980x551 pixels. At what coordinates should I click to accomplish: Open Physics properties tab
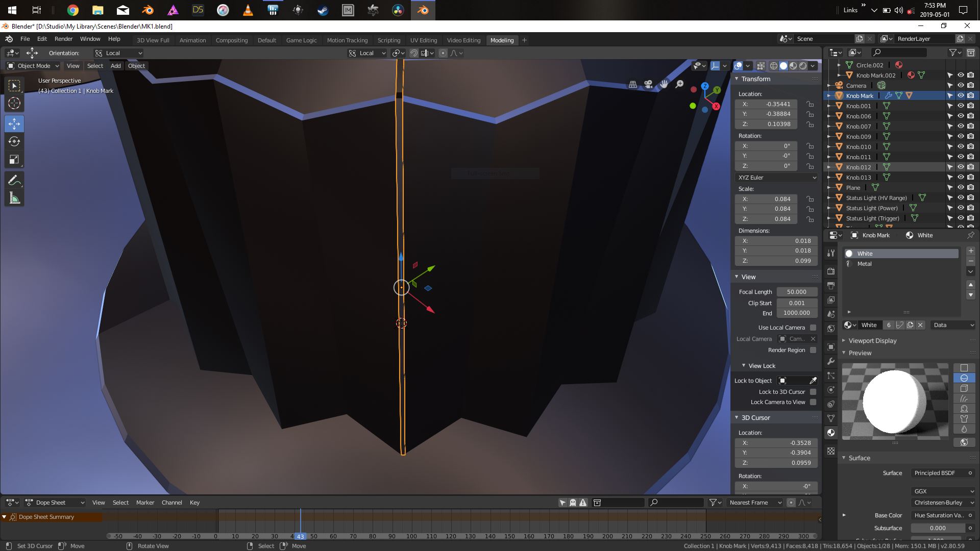point(831,390)
